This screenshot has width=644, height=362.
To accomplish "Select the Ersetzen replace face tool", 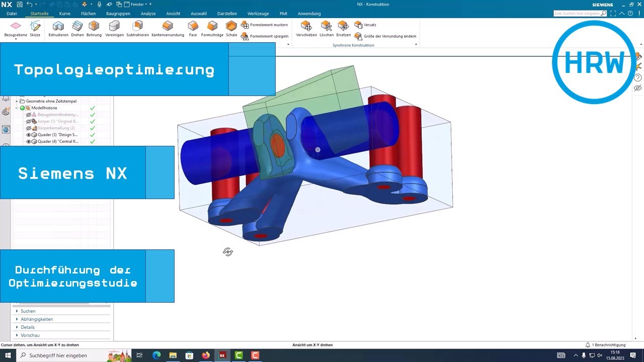I will tap(344, 29).
